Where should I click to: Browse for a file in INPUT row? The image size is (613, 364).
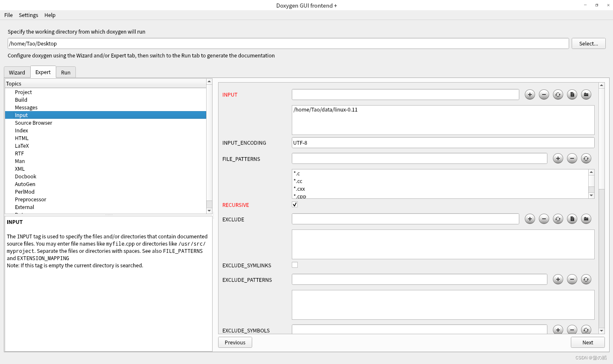(572, 95)
